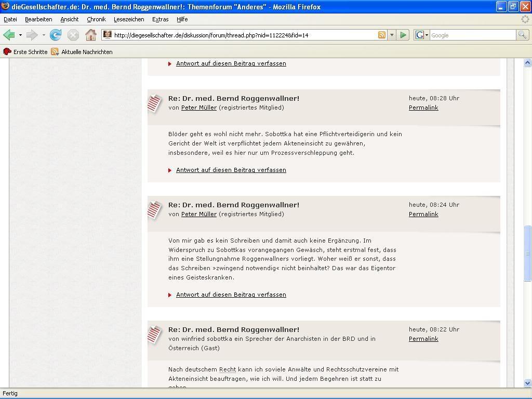Reply to the 08:28 post via Antwort link
This screenshot has height=399, width=532.
pyautogui.click(x=231, y=170)
